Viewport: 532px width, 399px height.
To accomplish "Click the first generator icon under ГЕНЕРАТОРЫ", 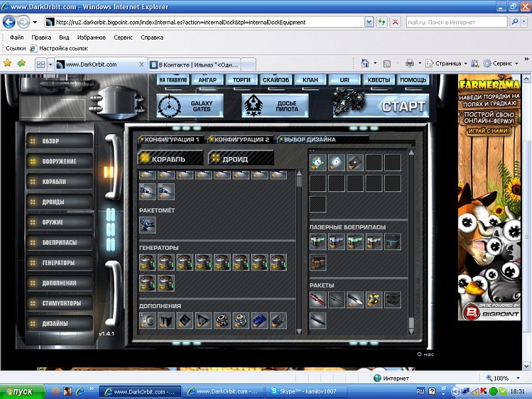I will [x=148, y=262].
